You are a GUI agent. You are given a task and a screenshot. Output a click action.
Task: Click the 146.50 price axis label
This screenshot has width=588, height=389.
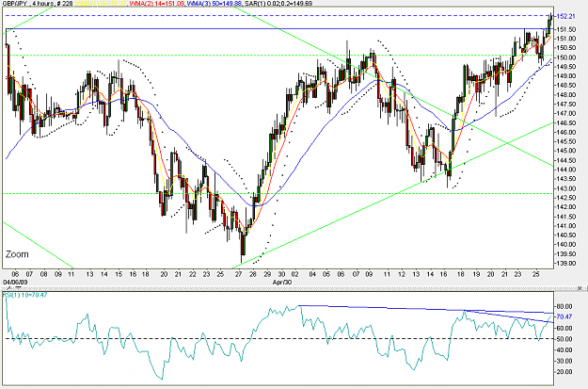pos(566,122)
